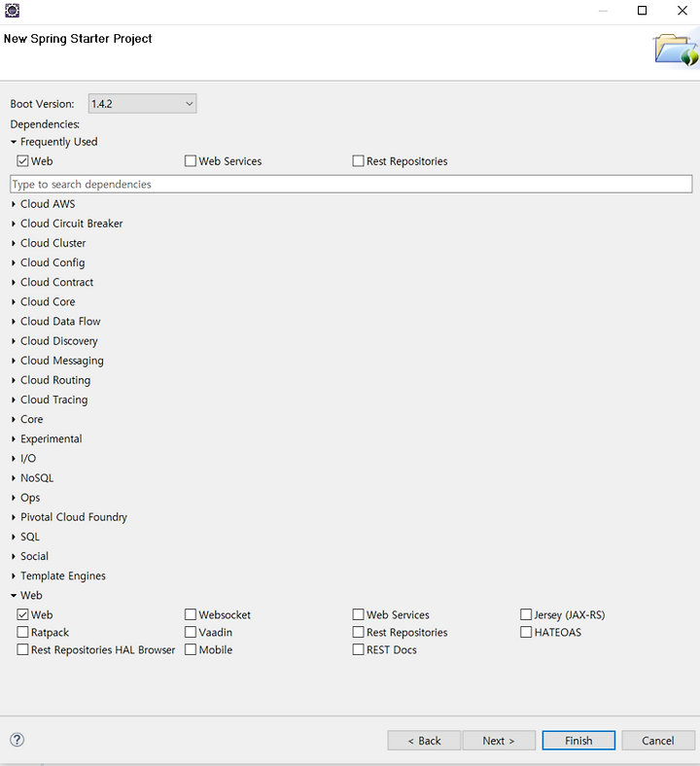Uncheck Web under the Web category

point(22,614)
